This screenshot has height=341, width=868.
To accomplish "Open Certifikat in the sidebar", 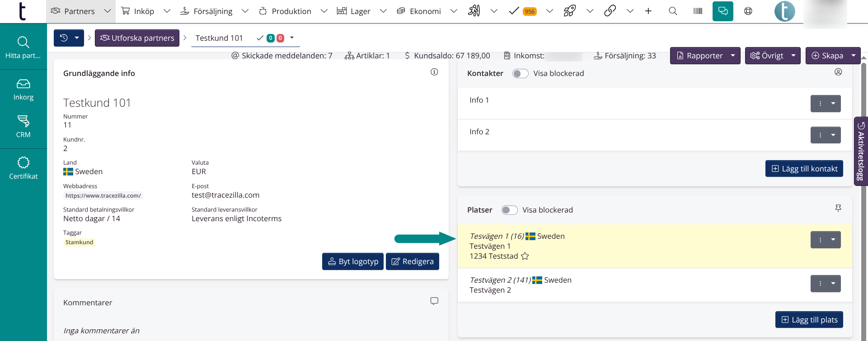I will point(23,168).
